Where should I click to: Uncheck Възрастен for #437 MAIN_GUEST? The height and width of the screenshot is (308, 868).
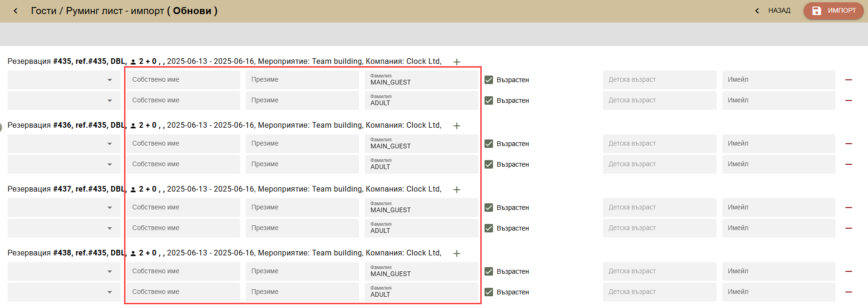pos(489,208)
